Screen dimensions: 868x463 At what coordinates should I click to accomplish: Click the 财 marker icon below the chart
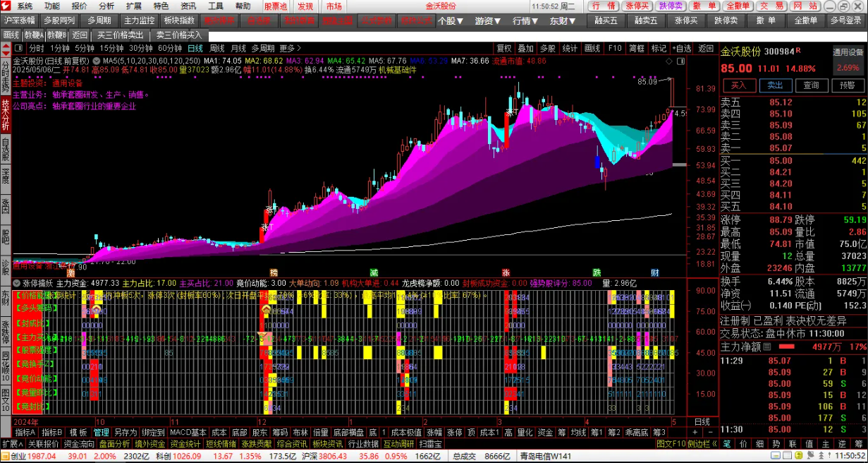[x=655, y=272]
